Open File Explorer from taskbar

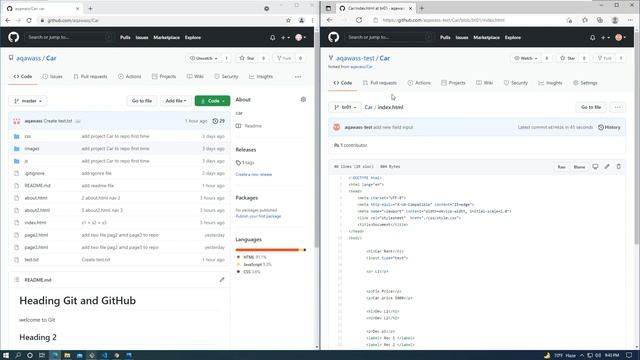pyautogui.click(x=67, y=355)
